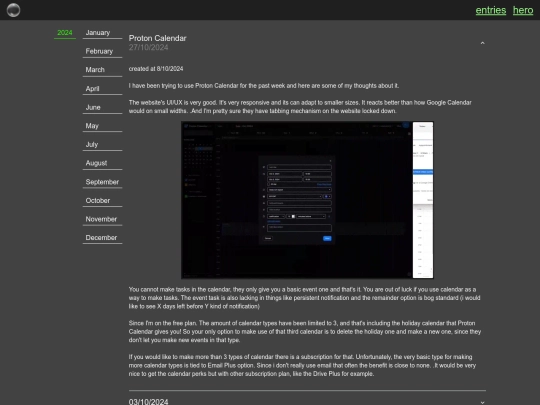The width and height of the screenshot is (540, 405).
Task: Select March in the month list
Action: [x=102, y=70]
